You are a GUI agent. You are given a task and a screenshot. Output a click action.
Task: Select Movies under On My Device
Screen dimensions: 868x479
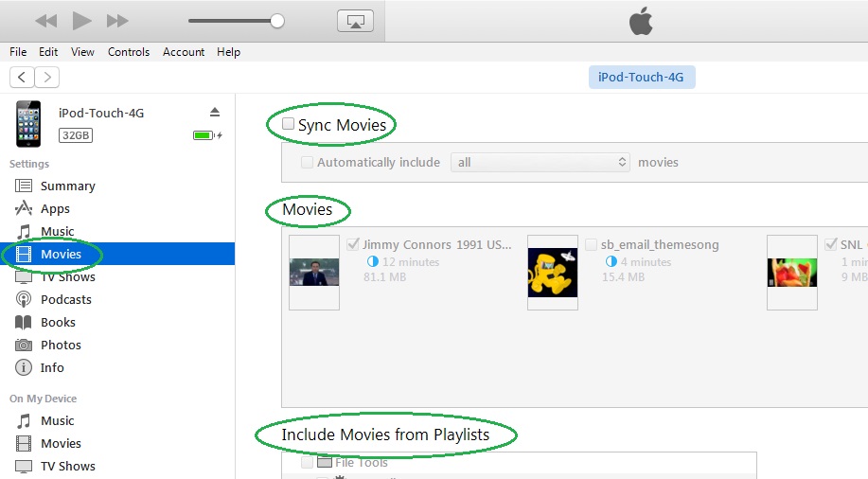(61, 444)
